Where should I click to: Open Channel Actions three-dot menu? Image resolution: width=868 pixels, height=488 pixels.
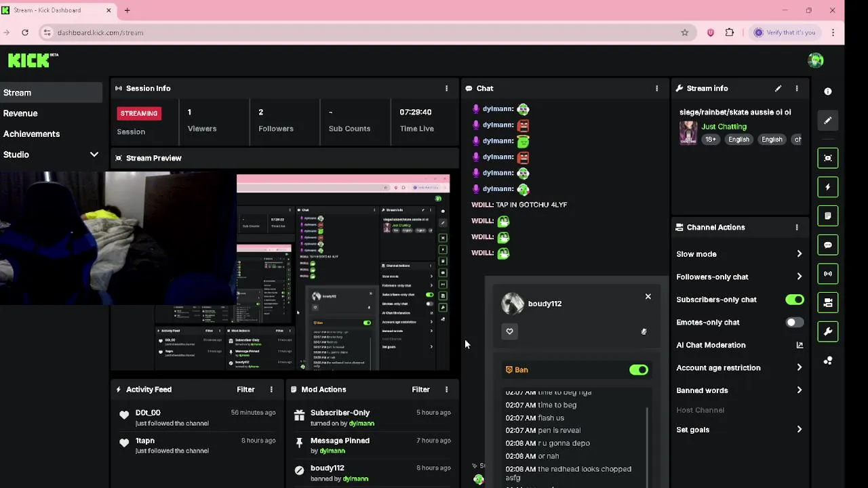(x=797, y=227)
